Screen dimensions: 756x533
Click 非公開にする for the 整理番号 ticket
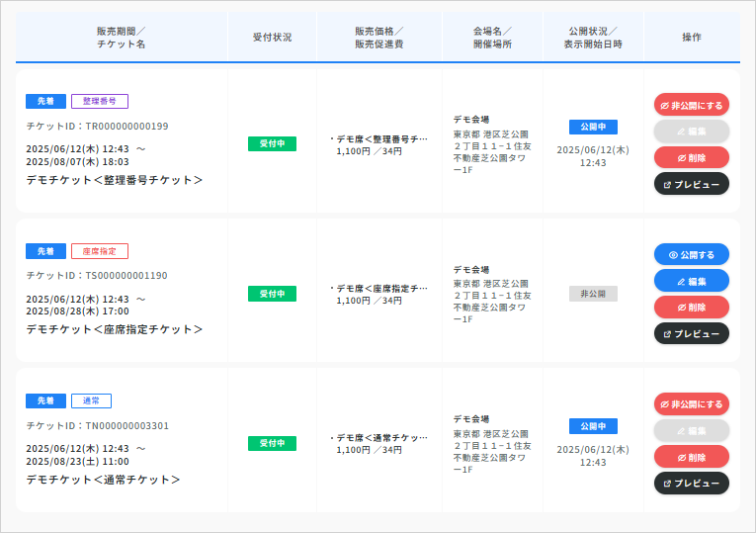click(691, 104)
